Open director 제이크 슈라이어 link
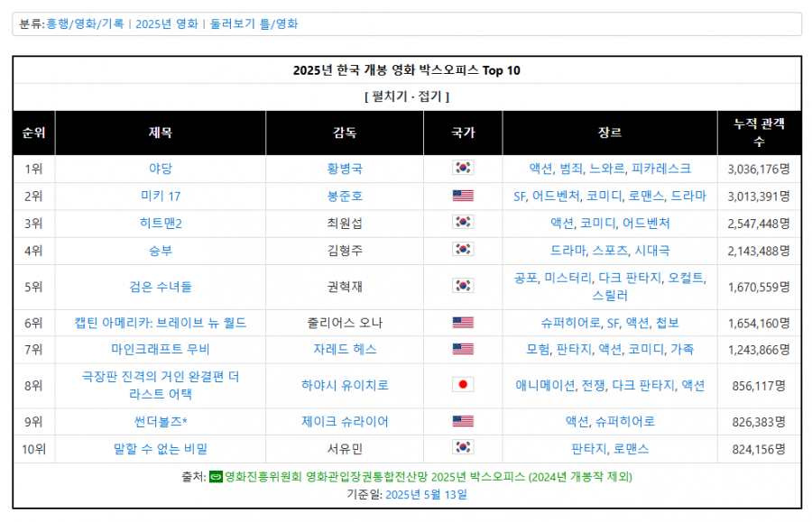 pos(345,422)
